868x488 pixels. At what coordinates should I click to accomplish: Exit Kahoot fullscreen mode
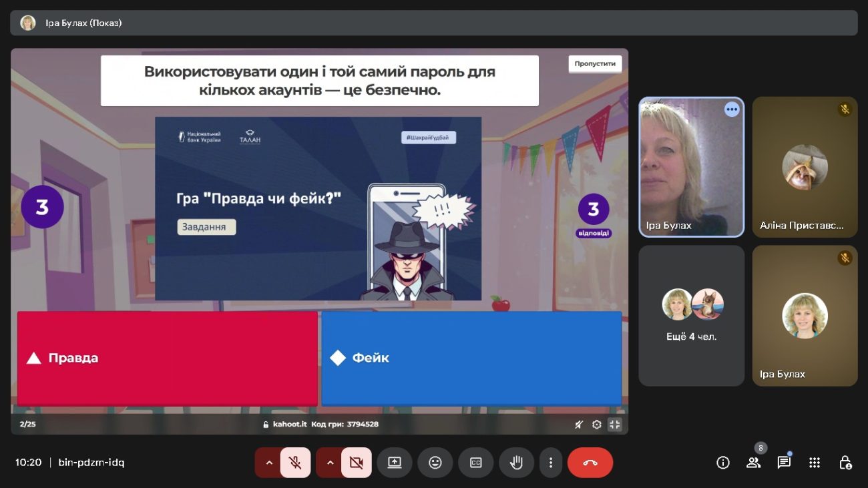tap(614, 425)
